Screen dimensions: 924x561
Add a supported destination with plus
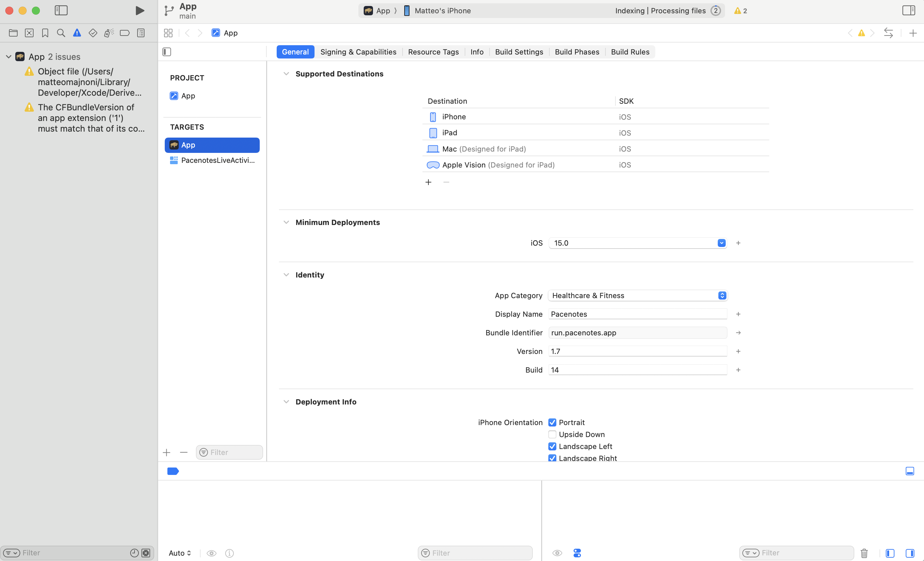pyautogui.click(x=428, y=182)
